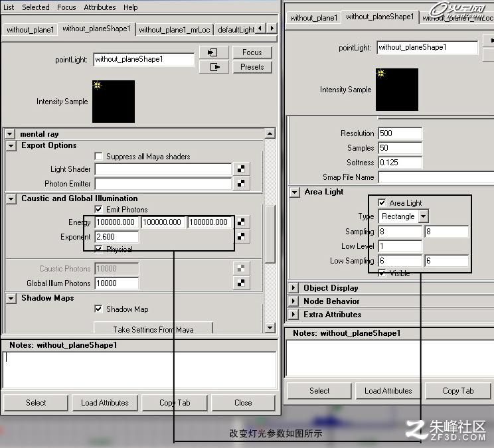494x448 pixels.
Task: Click scroll-down arrow of mental ray panel
Action: 270,328
